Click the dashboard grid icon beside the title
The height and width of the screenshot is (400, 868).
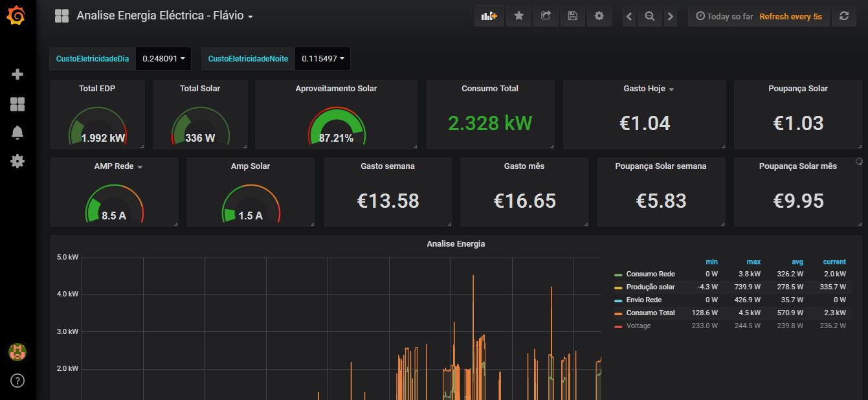[x=62, y=16]
